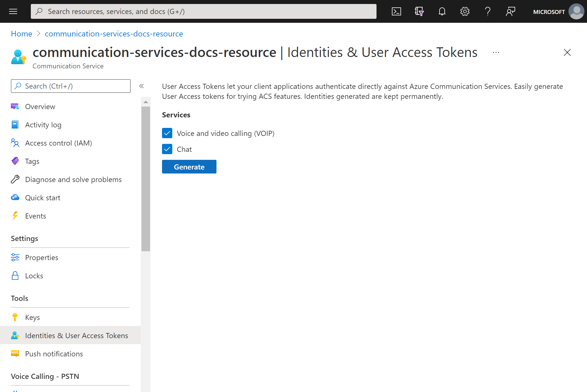The image size is (587, 392).
Task: Click the Push notifications icon
Action: click(15, 354)
